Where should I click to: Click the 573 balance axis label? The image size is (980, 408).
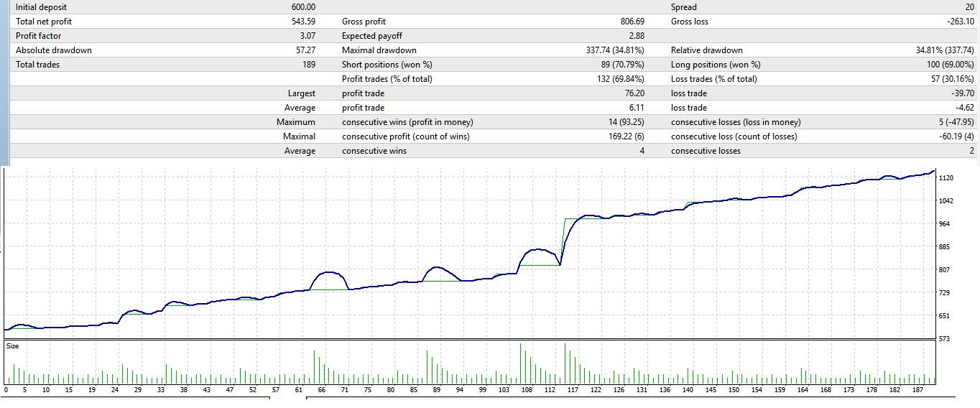(x=945, y=339)
